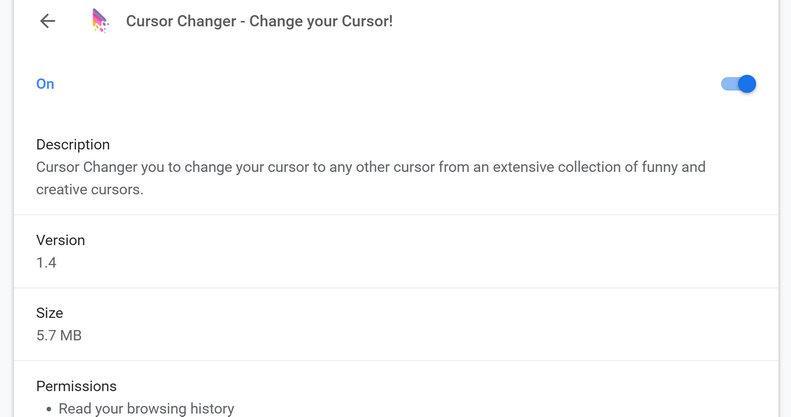Turn off the extension toggle switch
Viewport: 791px width, 417px height.
[738, 84]
